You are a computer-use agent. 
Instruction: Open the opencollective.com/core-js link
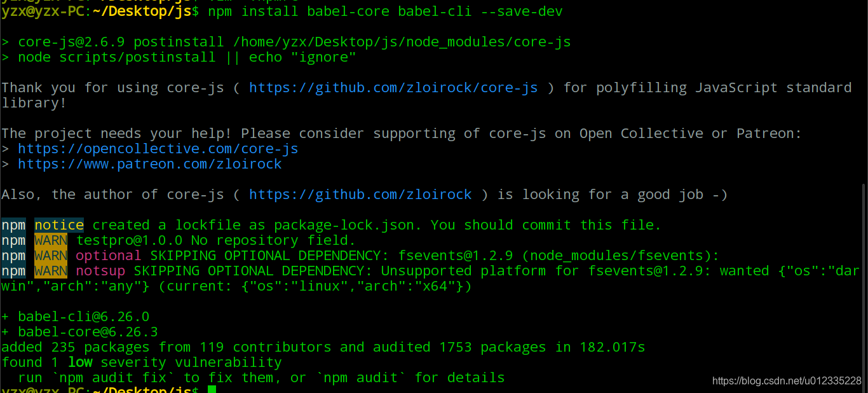pos(158,149)
